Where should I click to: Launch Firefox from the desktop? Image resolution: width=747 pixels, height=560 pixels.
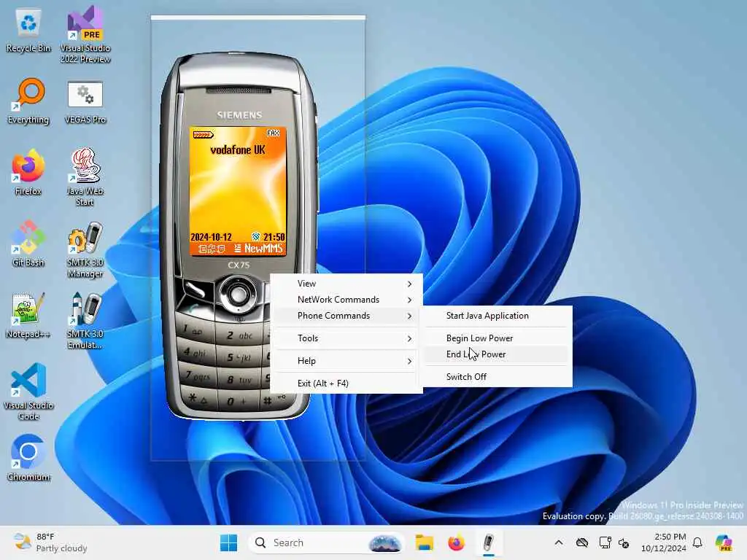[28, 172]
